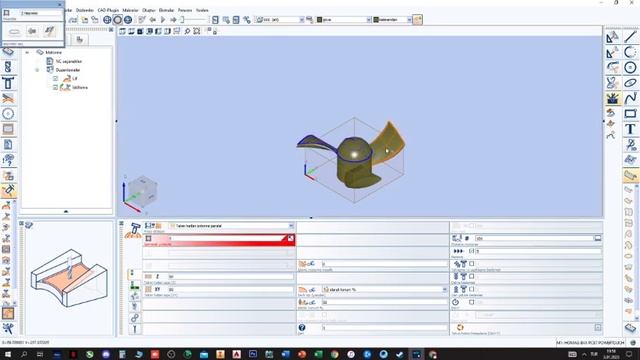Click the orange refresh icon in parameters panel
The height and width of the screenshot is (360, 640).
[x=460, y=327]
